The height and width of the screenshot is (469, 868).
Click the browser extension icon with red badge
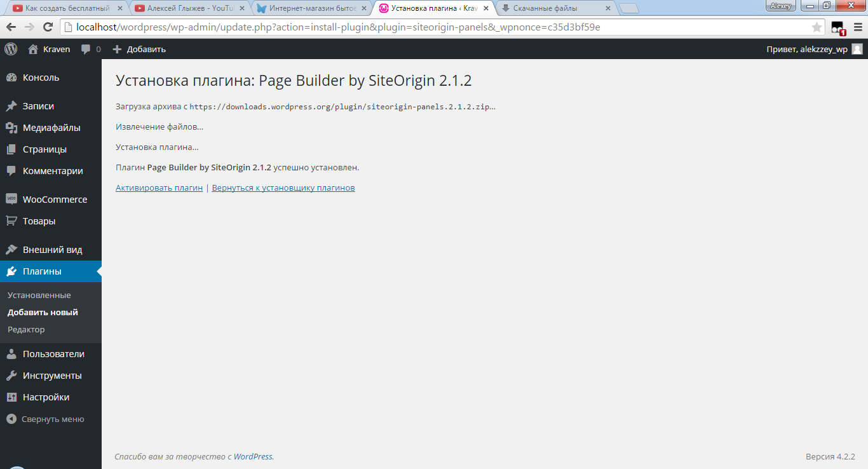(837, 28)
